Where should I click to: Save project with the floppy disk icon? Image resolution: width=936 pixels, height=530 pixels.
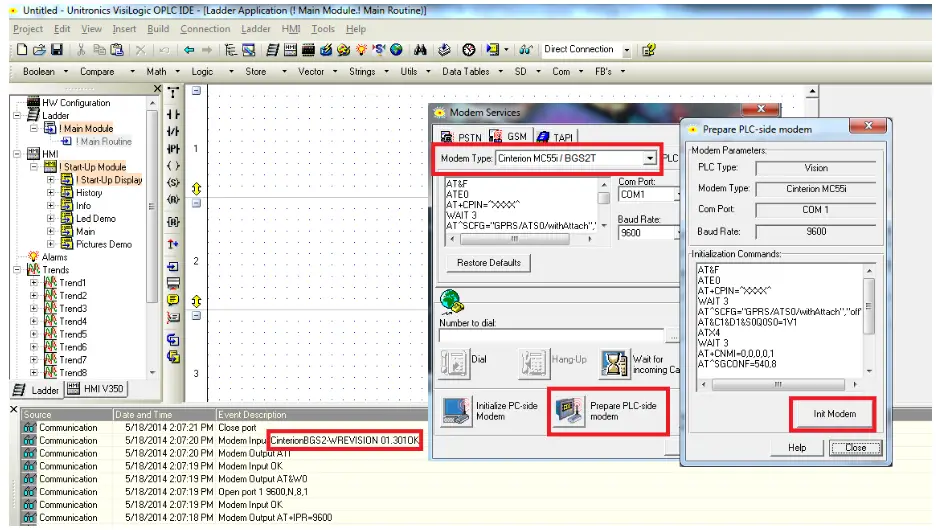coord(57,50)
